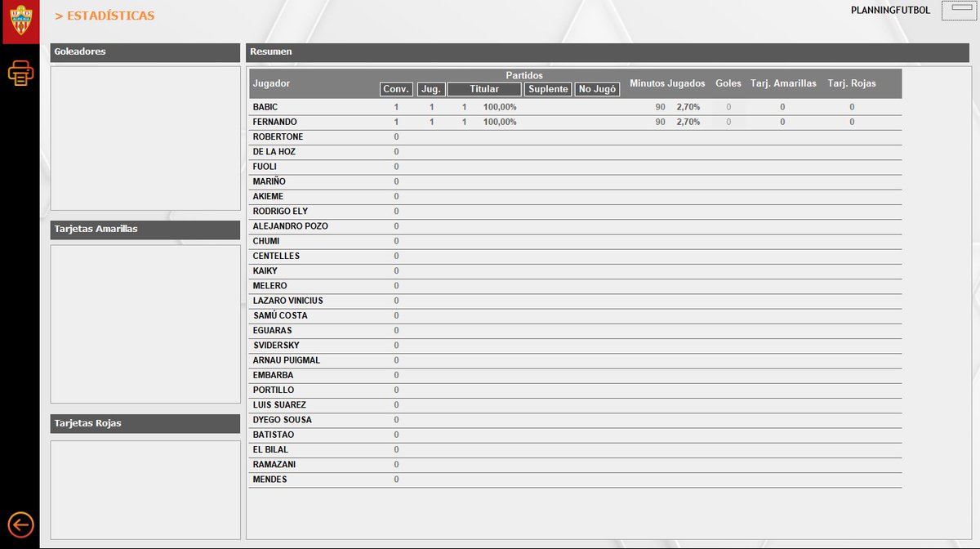Click the Tarjetas Amarillas panel header
Image resolution: width=980 pixels, height=549 pixels.
[x=145, y=230]
